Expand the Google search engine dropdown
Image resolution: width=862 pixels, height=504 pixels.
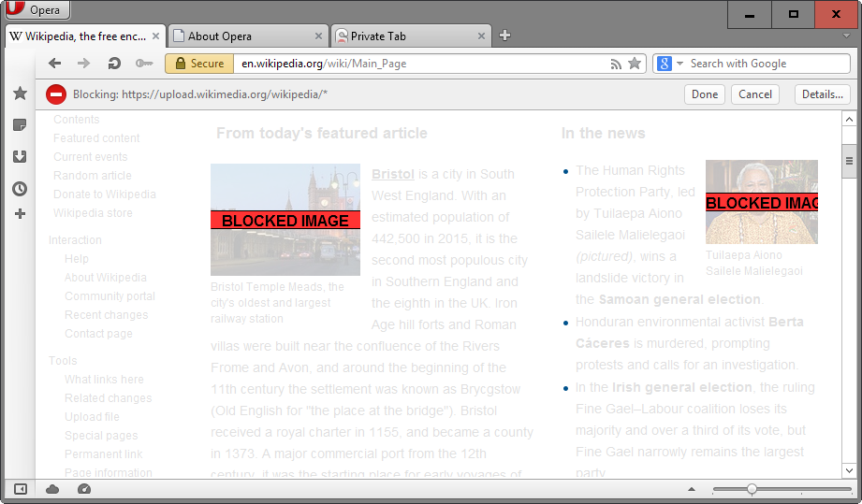coord(669,64)
